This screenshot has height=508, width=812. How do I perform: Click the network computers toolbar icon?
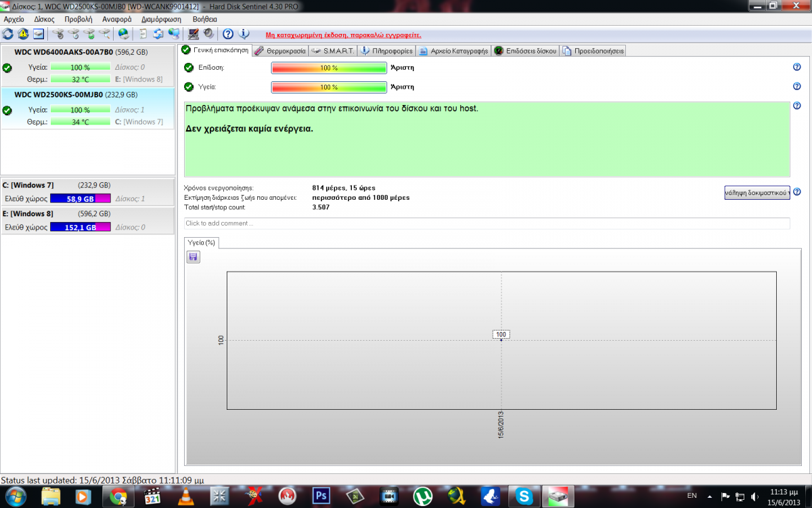174,33
